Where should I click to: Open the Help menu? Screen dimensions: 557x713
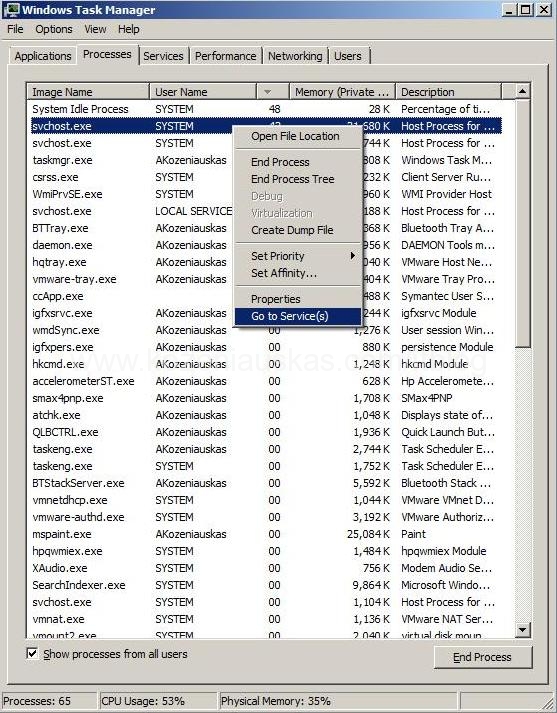pyautogui.click(x=129, y=29)
